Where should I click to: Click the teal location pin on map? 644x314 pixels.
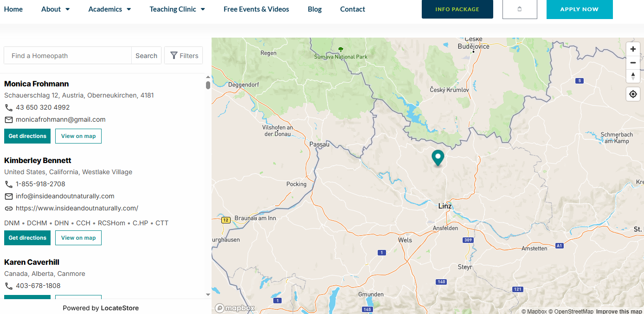438,157
